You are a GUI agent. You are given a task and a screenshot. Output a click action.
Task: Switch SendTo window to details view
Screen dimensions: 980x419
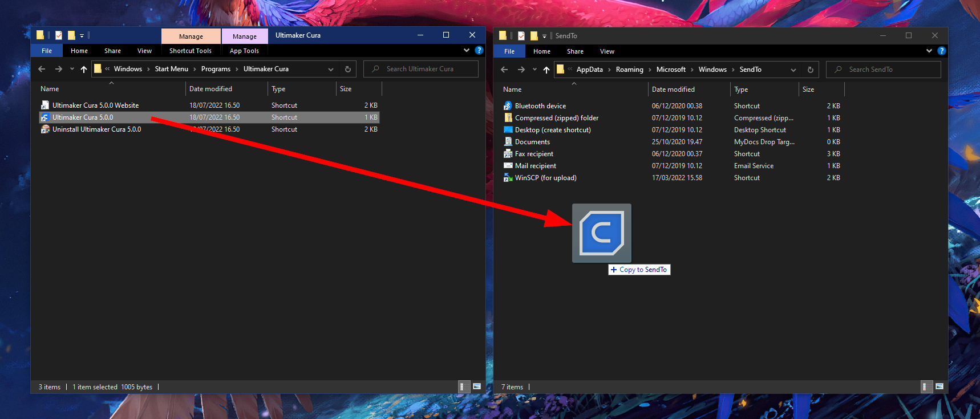(927, 387)
